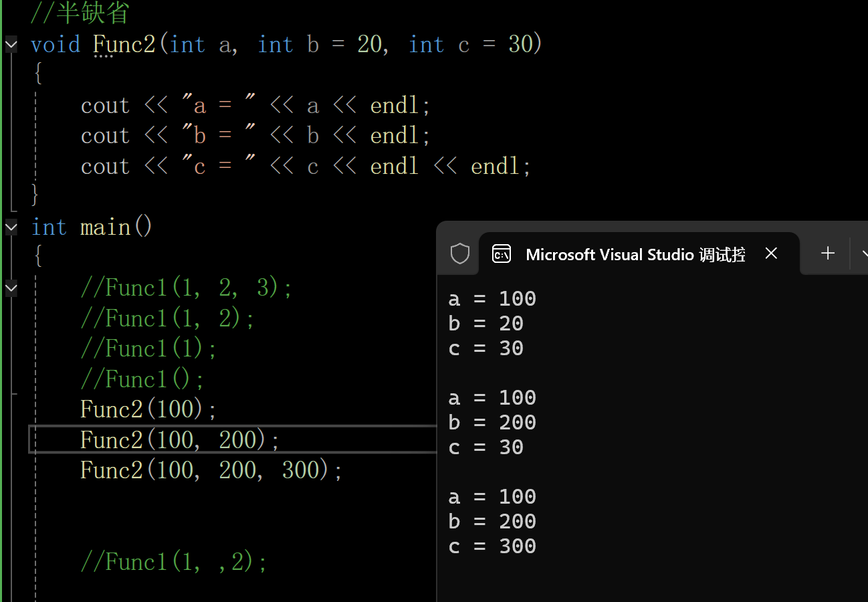Click the void keyword before Func2
The width and height of the screenshot is (868, 602).
click(x=56, y=45)
